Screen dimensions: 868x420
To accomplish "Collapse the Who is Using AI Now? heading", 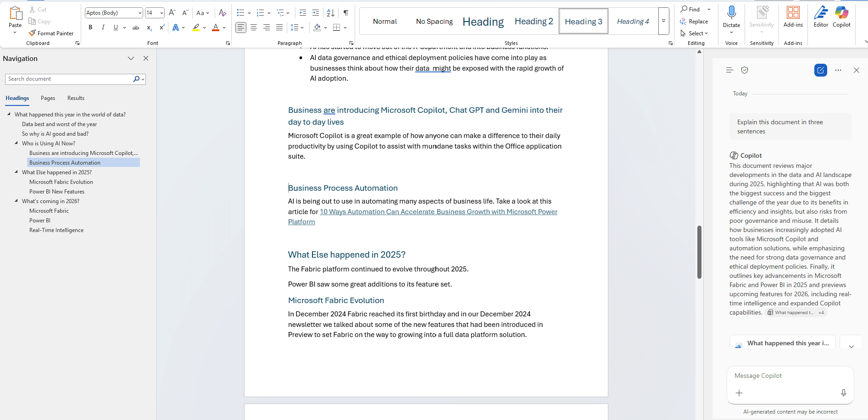I will tap(17, 143).
